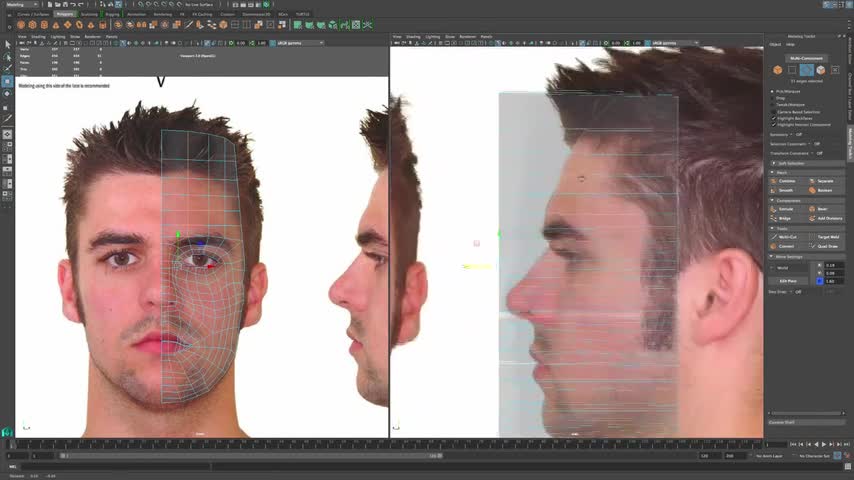
Task: Open left viewport sRGB gamma dropdown
Action: click(300, 43)
